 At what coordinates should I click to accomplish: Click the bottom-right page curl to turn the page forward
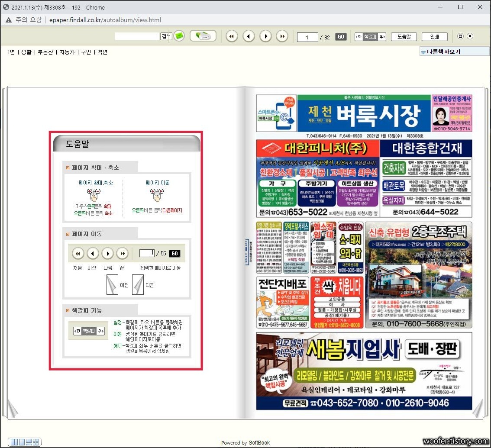click(x=477, y=408)
